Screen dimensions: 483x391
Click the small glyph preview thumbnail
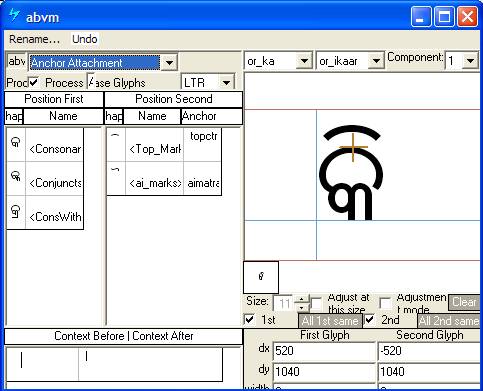pos(261,277)
